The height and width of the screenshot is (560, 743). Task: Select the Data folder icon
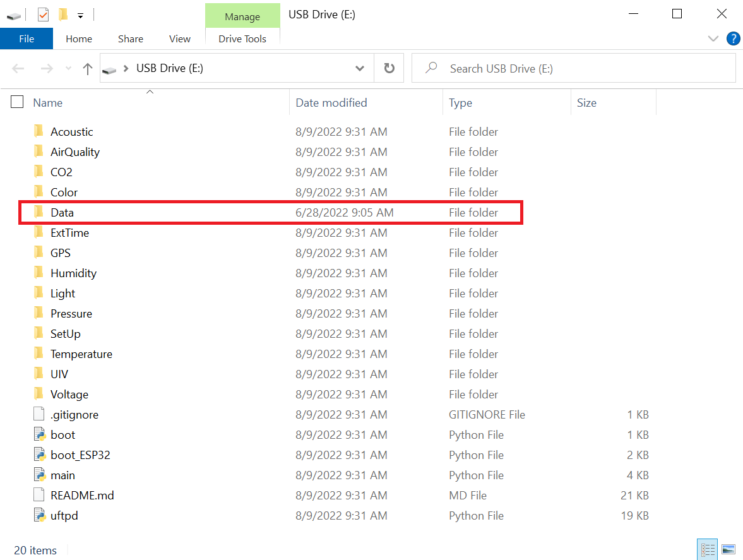tap(39, 211)
